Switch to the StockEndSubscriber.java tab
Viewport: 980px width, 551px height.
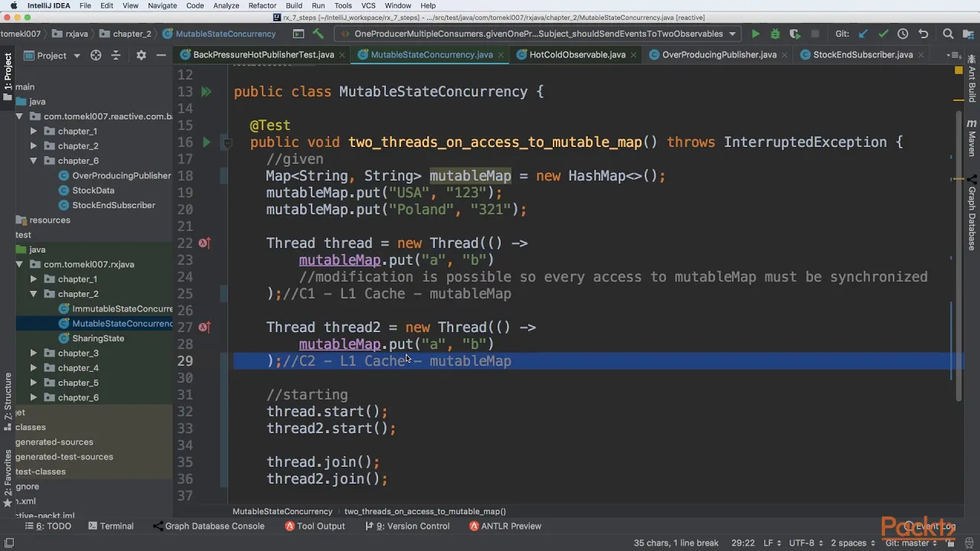863,55
